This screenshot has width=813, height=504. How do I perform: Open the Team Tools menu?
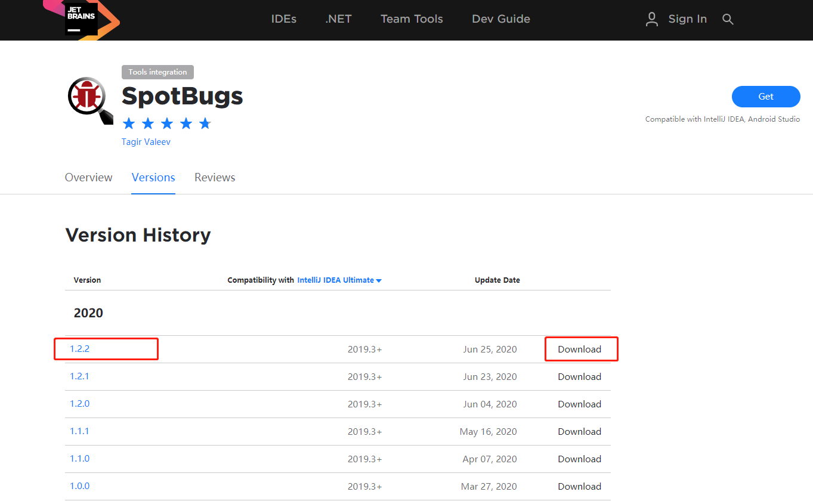pos(412,19)
